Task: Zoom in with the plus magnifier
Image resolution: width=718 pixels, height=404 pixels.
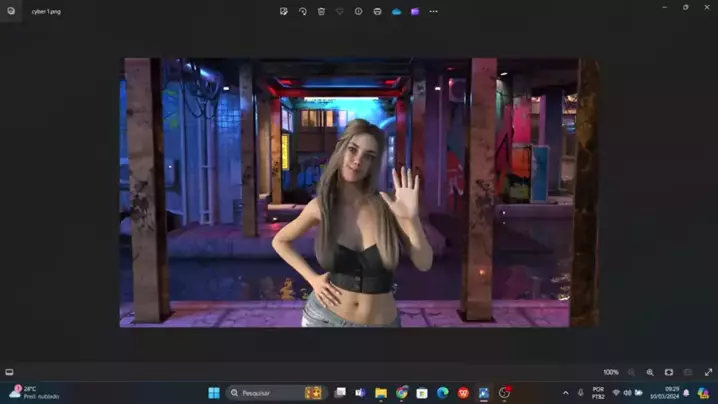Action: click(650, 372)
